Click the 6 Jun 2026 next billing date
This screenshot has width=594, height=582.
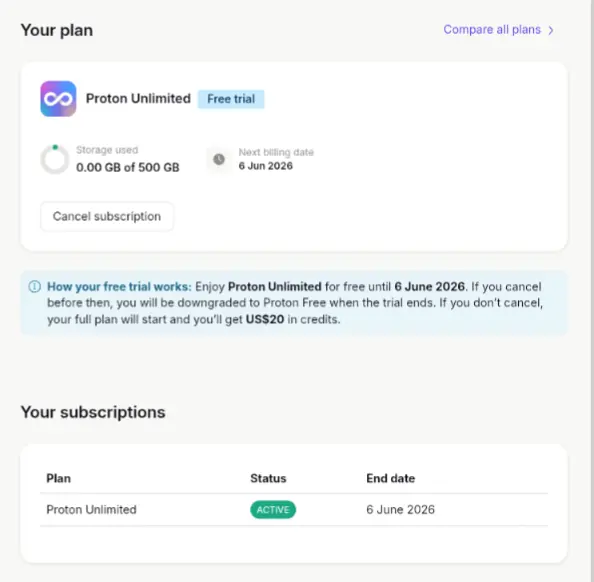tap(266, 166)
